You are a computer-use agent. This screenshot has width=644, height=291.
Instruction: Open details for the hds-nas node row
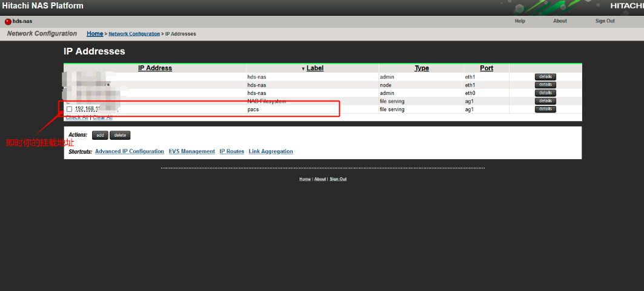click(545, 85)
